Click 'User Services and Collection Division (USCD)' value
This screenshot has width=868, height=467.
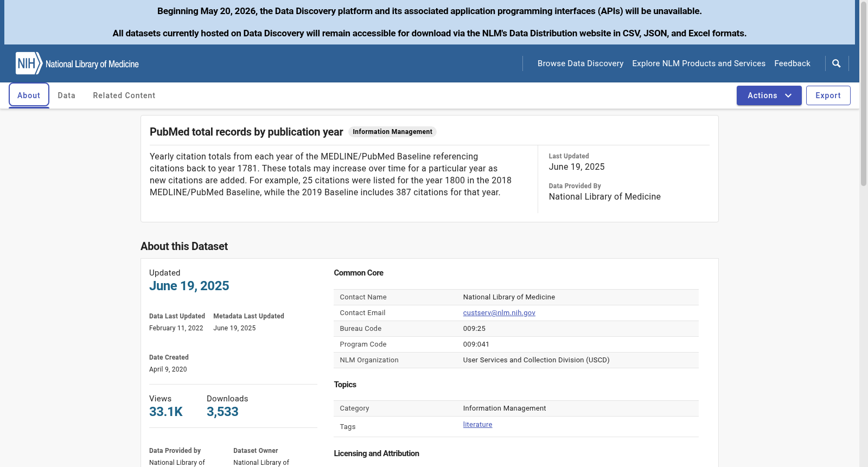click(x=537, y=360)
